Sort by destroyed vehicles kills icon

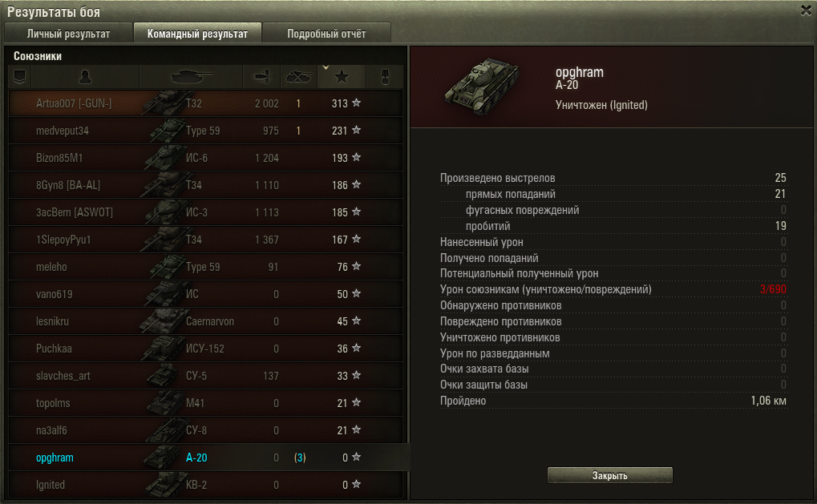tap(298, 77)
